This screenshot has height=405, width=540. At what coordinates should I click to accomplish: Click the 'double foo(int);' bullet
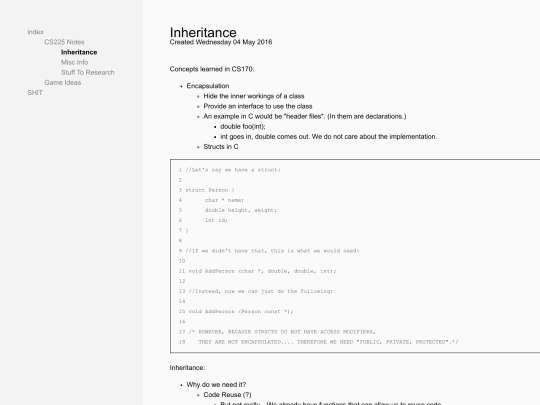coord(243,126)
